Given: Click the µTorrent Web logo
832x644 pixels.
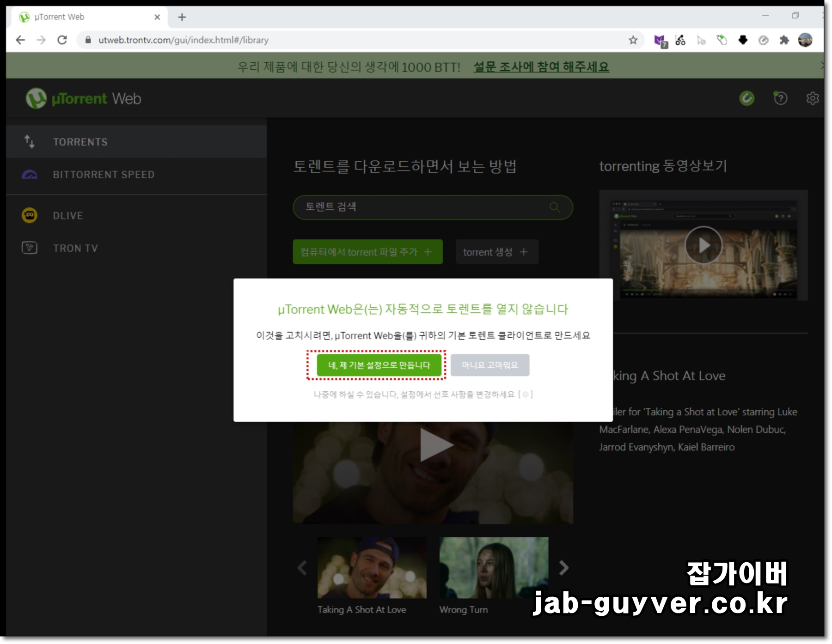Looking at the screenshot, I should 84,98.
